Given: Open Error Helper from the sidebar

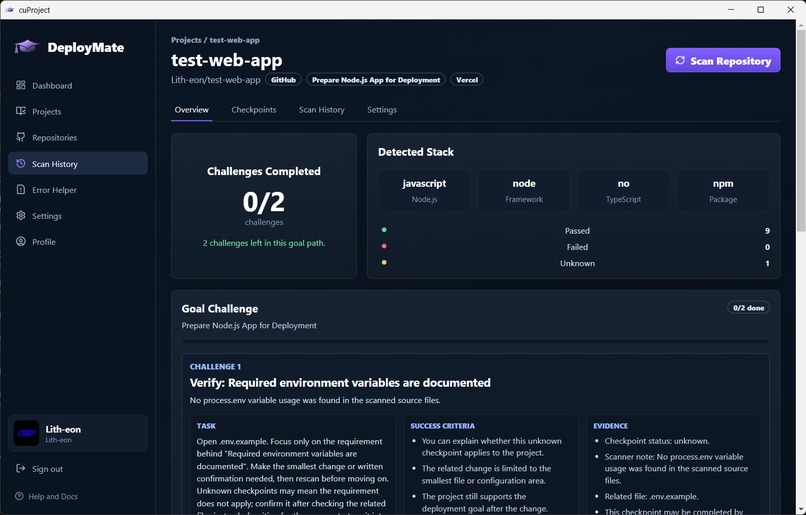Looking at the screenshot, I should pyautogui.click(x=78, y=190).
